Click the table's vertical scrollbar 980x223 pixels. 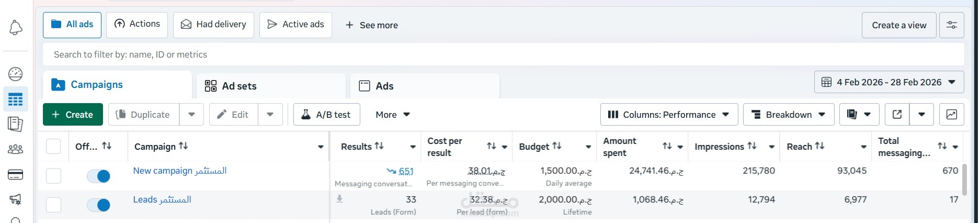965,179
